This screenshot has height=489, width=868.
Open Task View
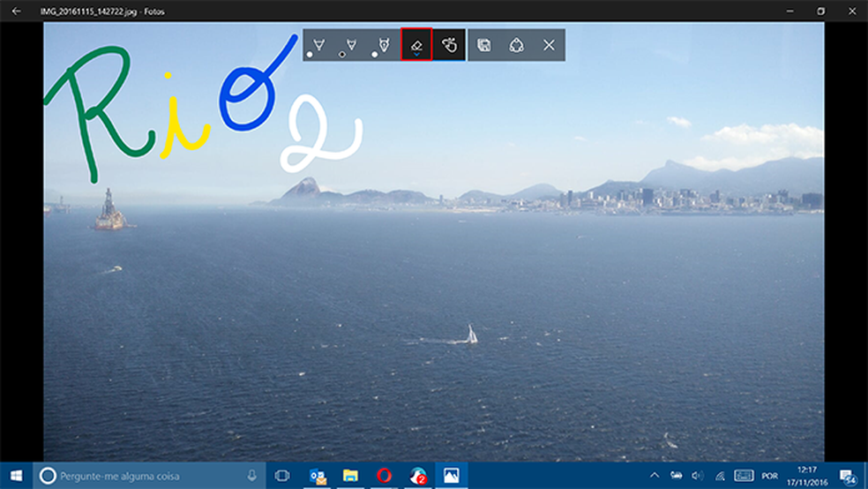coord(282,476)
